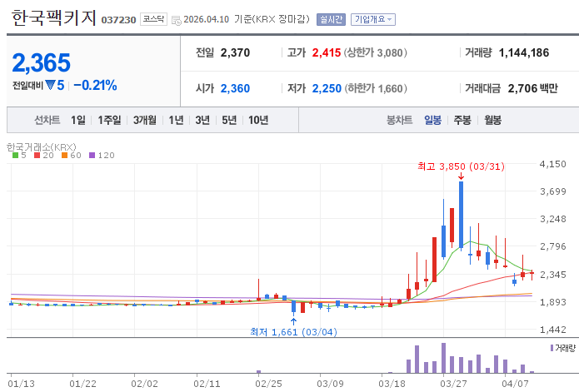
Task: Click the 고가 value 2,415
Action: [327, 52]
